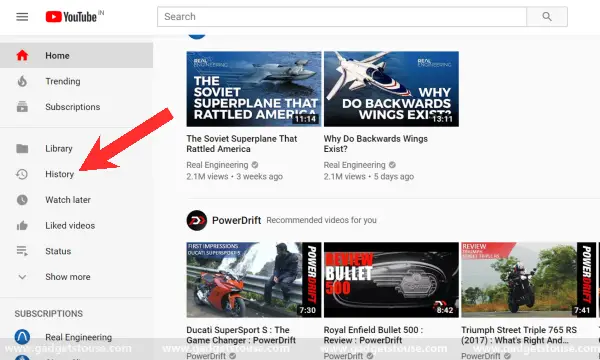Click 2.1M views 3 weeks ago text
The width and height of the screenshot is (600, 360).
tap(235, 177)
